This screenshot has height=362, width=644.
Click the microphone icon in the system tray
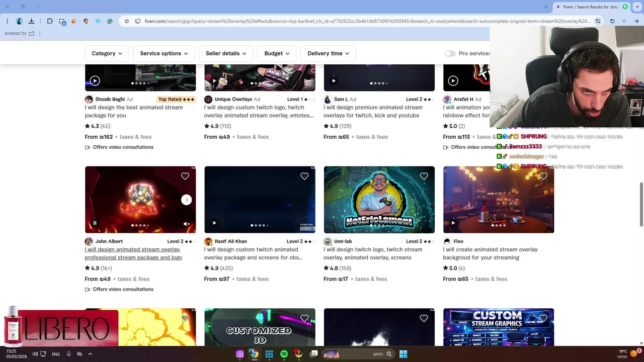(68, 354)
